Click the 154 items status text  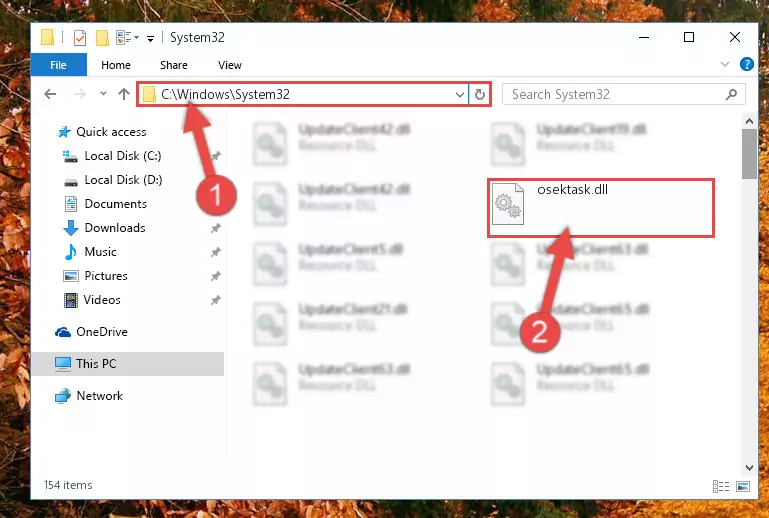tap(68, 485)
